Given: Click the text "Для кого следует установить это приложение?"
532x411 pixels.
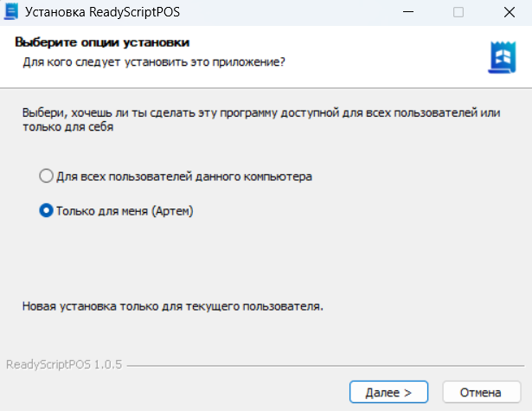Looking at the screenshot, I should click(x=154, y=62).
